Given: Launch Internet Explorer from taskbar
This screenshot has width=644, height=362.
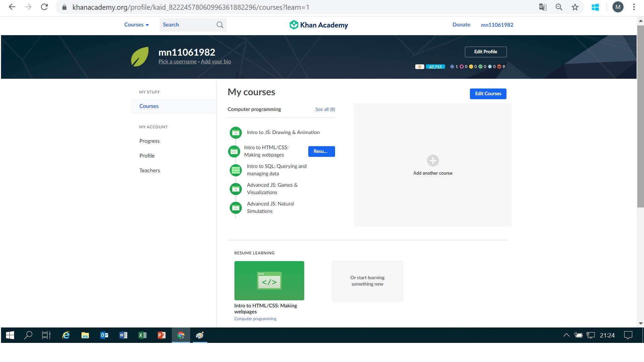Looking at the screenshot, I should [66, 335].
